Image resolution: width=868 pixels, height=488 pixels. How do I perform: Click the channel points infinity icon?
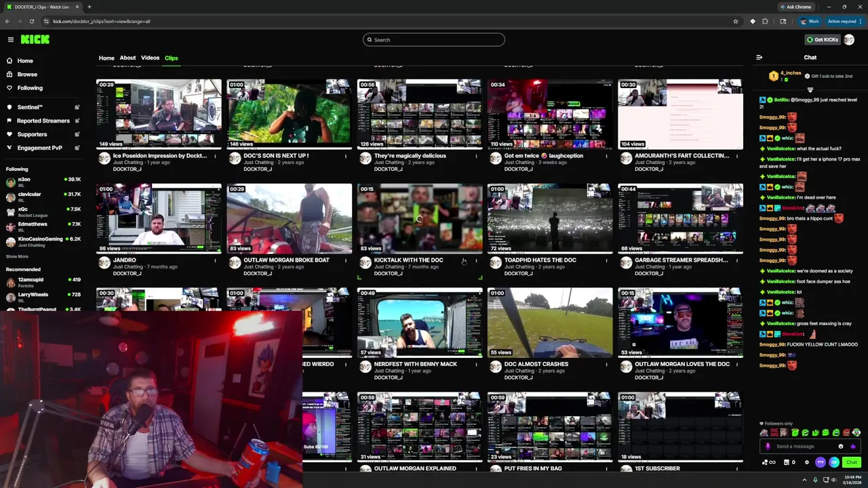[x=769, y=462]
